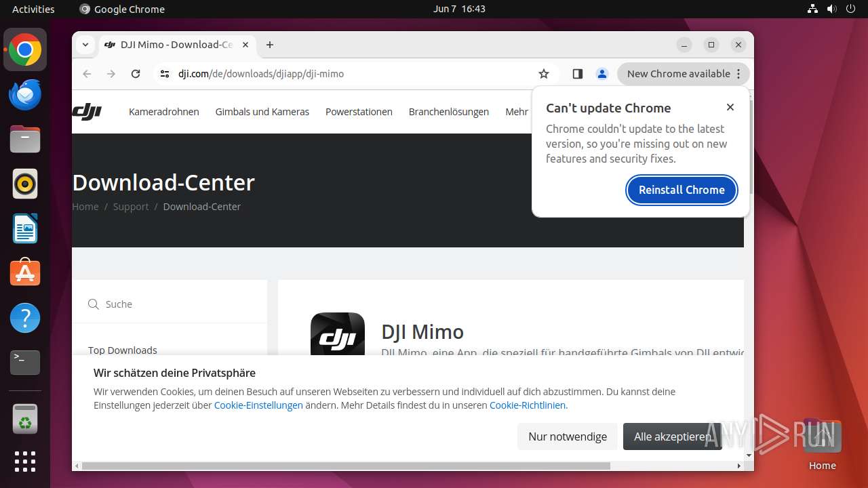The height and width of the screenshot is (488, 868).
Task: Select the DJI Mimo Download-Center tab
Action: click(x=176, y=45)
